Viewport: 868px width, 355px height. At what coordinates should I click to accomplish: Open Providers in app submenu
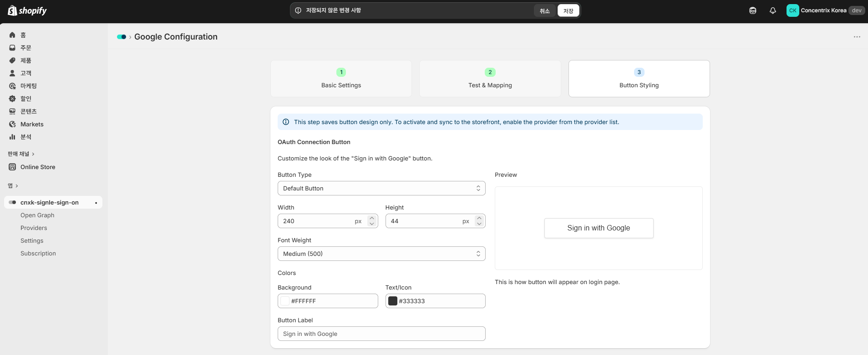tap(34, 228)
